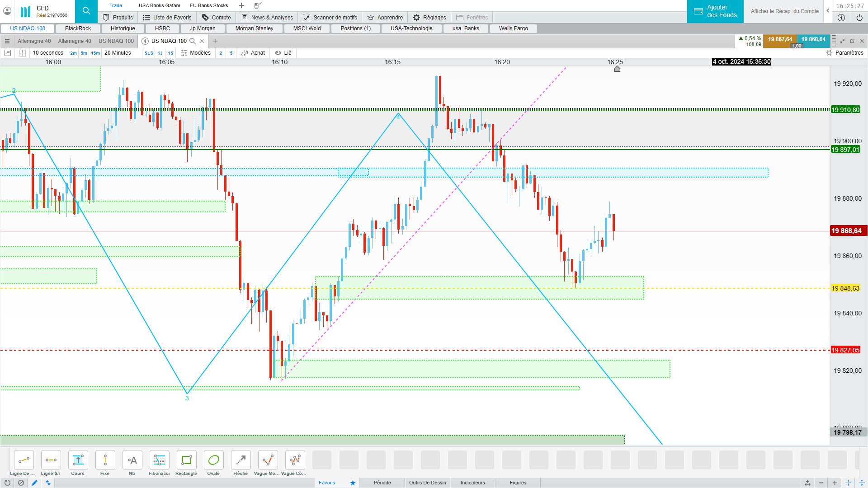Click the Ajouter des Fonds button
Image resolution: width=868 pixels, height=488 pixels.
pyautogui.click(x=715, y=11)
